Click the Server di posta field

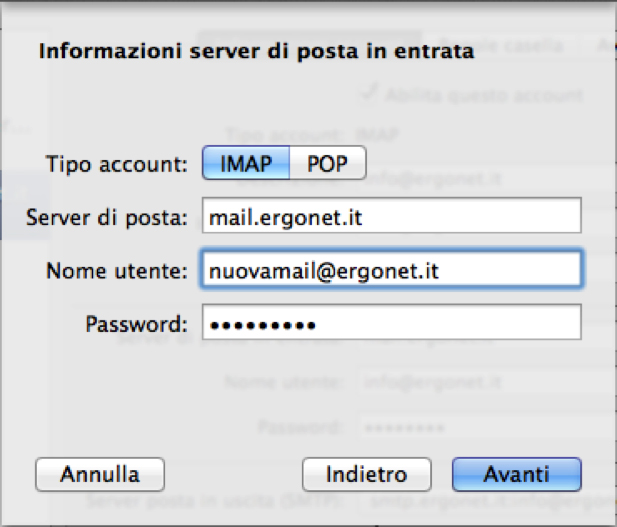[x=391, y=215]
